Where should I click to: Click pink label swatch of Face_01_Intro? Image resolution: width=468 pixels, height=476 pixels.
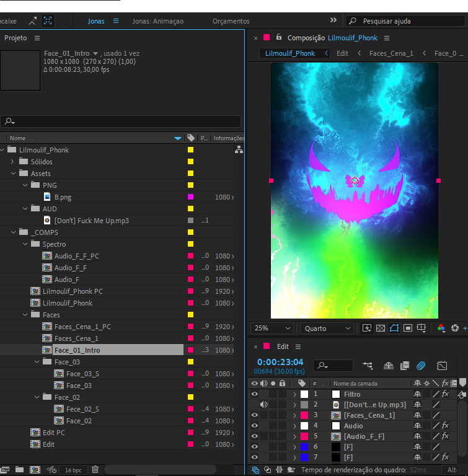coord(191,350)
